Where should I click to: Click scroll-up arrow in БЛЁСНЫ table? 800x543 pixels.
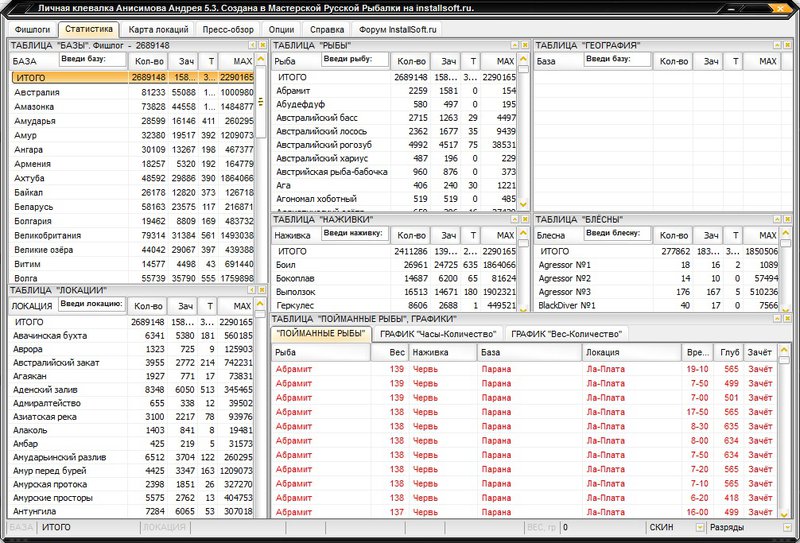point(785,233)
